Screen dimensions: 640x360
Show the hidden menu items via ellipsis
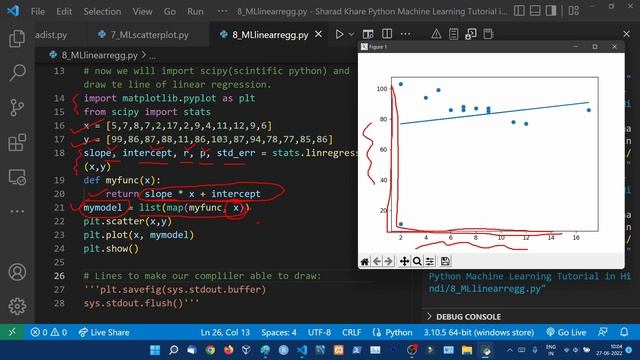coord(222,11)
